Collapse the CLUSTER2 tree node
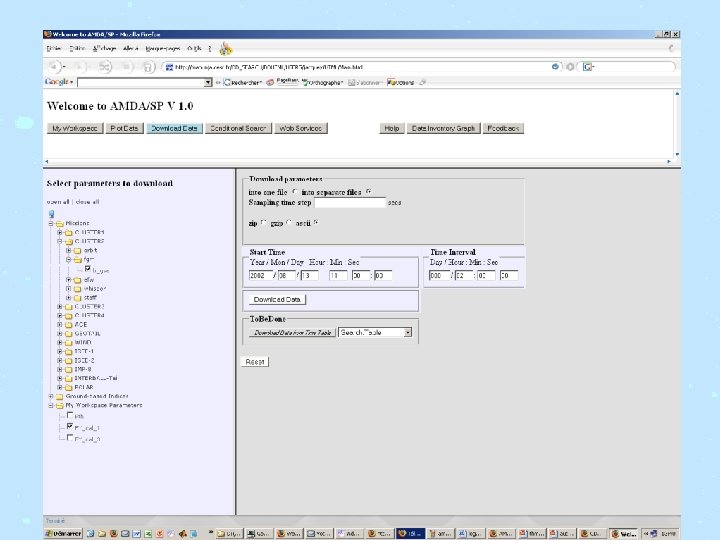 (60, 241)
